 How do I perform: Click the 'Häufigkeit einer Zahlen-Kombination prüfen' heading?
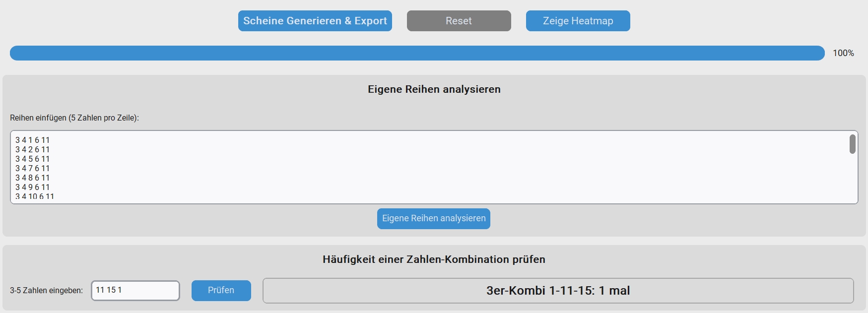pos(434,259)
